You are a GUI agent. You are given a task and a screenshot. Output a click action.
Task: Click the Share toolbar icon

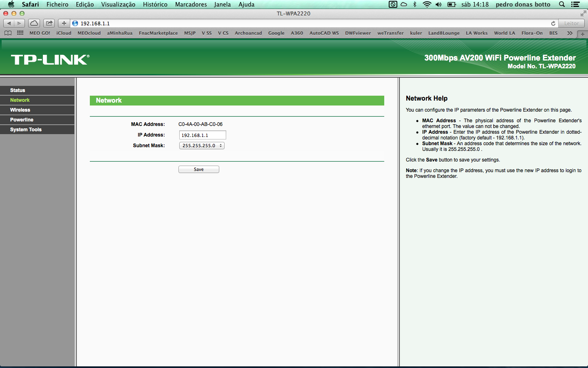pyautogui.click(x=49, y=23)
